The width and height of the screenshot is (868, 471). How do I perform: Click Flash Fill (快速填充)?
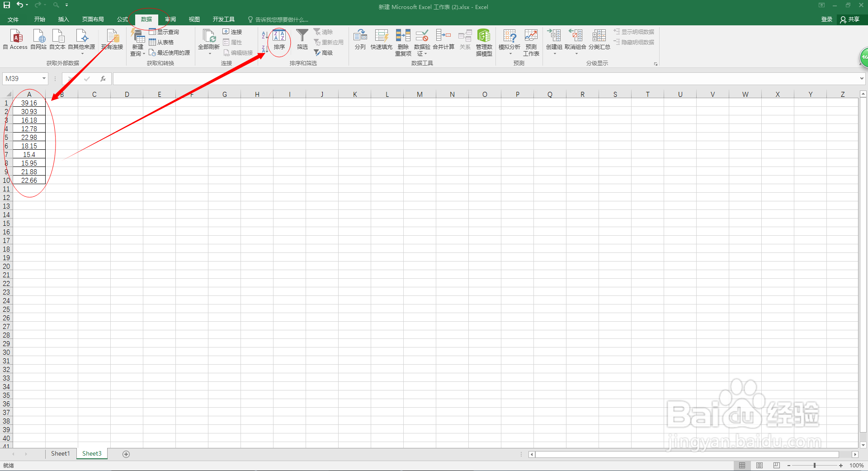382,39
